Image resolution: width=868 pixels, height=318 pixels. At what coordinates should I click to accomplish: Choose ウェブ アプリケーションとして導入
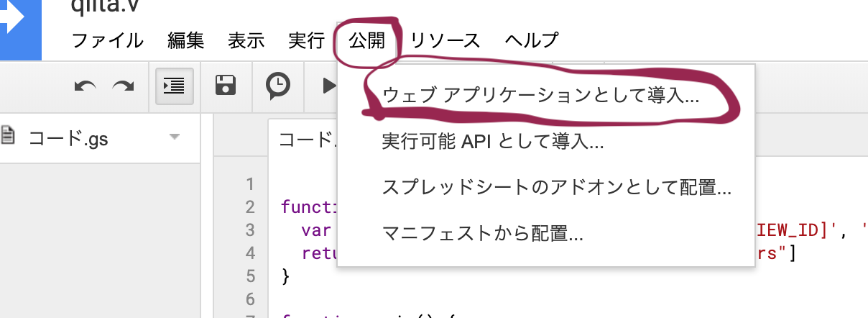(540, 96)
